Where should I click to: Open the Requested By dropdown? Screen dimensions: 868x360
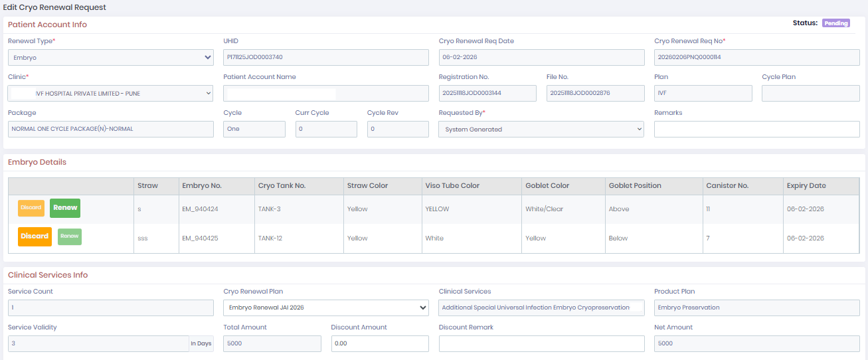pyautogui.click(x=541, y=130)
